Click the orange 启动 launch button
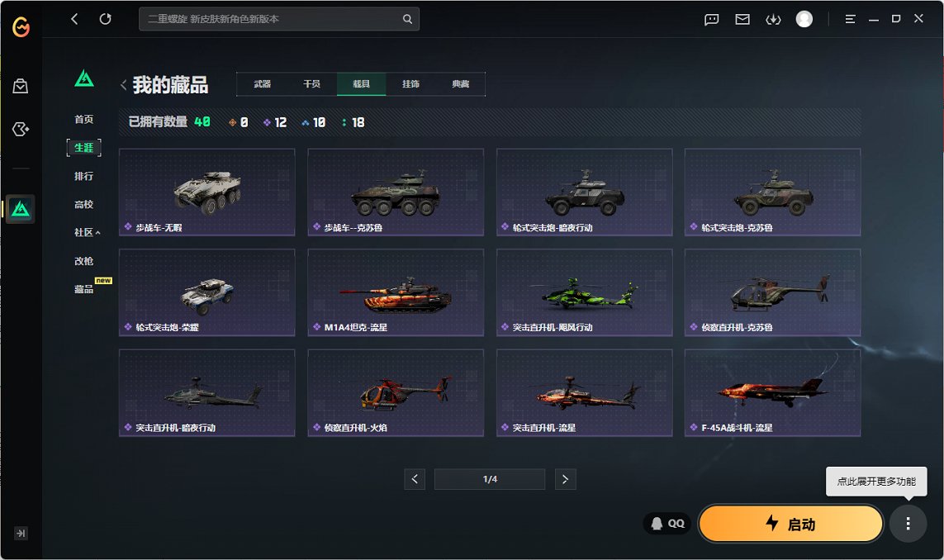 [790, 524]
